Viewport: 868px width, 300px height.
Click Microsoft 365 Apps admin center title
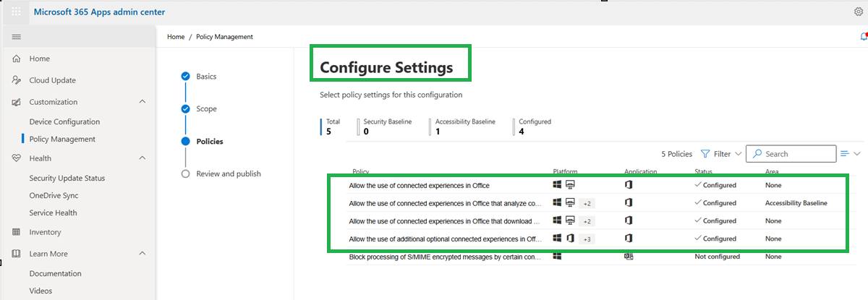[99, 12]
